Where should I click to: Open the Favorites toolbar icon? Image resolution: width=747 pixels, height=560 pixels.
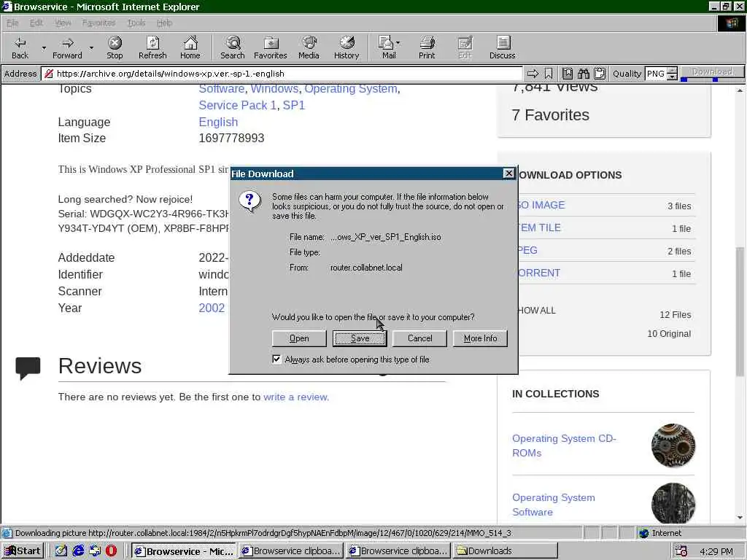pos(270,47)
